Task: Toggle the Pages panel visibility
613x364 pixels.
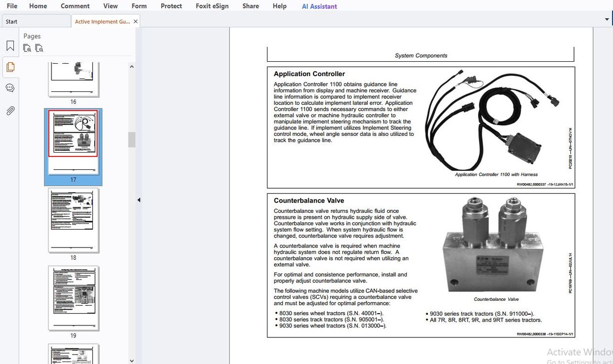Action: pos(10,67)
